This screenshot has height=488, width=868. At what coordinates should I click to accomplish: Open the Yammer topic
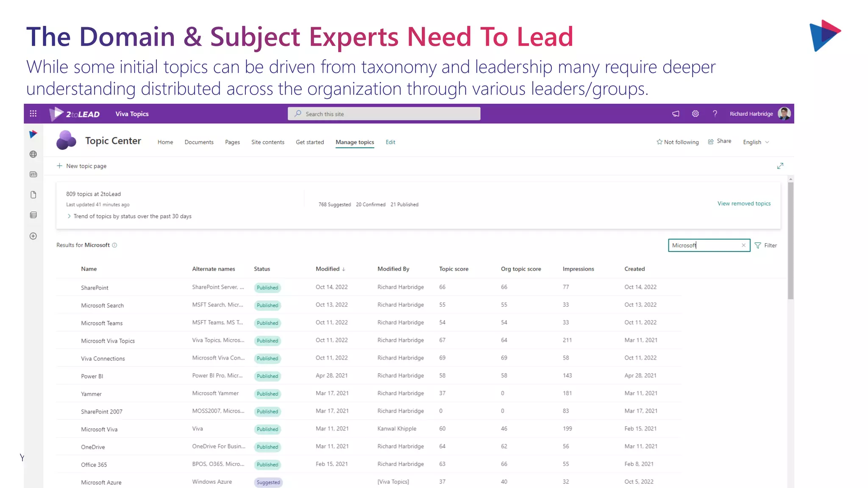(x=91, y=394)
